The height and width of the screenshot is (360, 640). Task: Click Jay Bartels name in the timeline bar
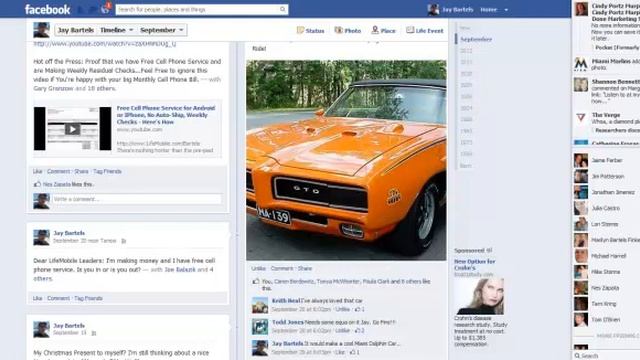click(x=76, y=30)
